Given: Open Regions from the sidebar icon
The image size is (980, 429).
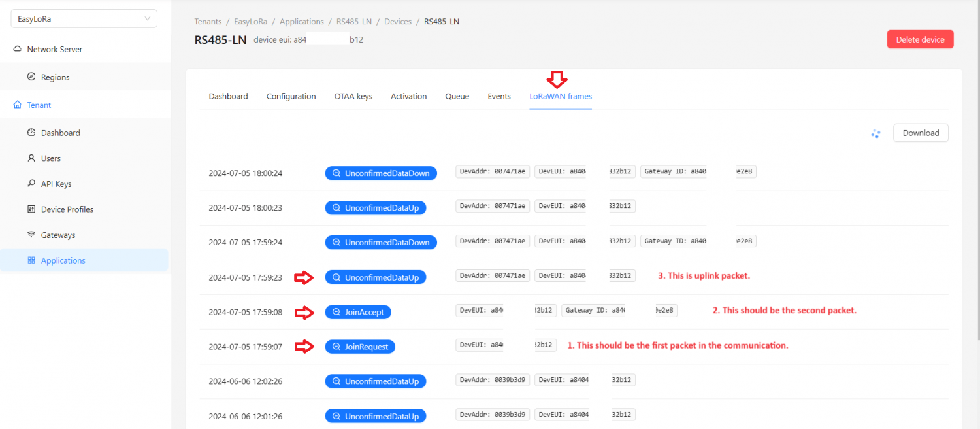Looking at the screenshot, I should (x=33, y=76).
